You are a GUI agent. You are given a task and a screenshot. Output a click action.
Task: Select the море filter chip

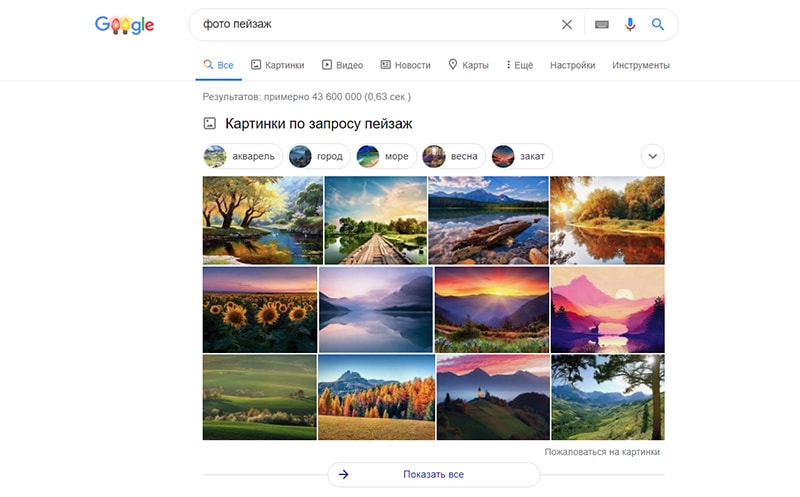tap(386, 156)
